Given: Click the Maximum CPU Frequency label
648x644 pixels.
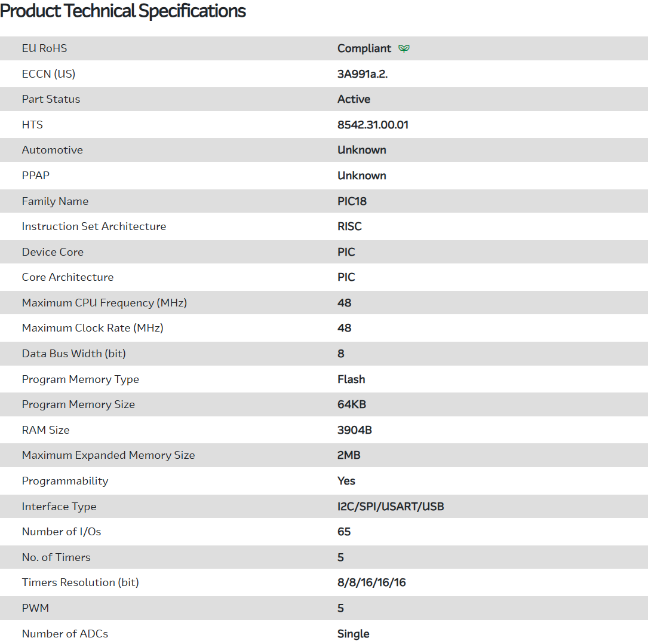Looking at the screenshot, I should coord(105,303).
